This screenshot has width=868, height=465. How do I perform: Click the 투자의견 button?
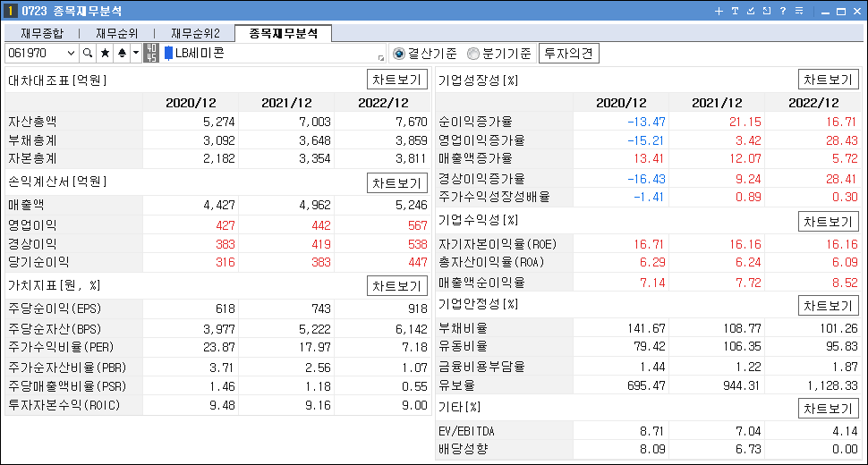(568, 54)
